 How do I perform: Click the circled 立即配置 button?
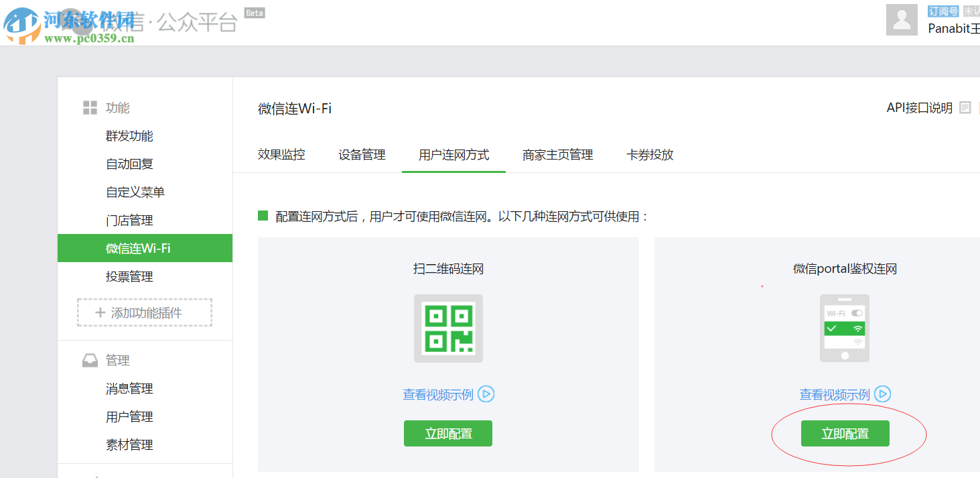(x=844, y=433)
